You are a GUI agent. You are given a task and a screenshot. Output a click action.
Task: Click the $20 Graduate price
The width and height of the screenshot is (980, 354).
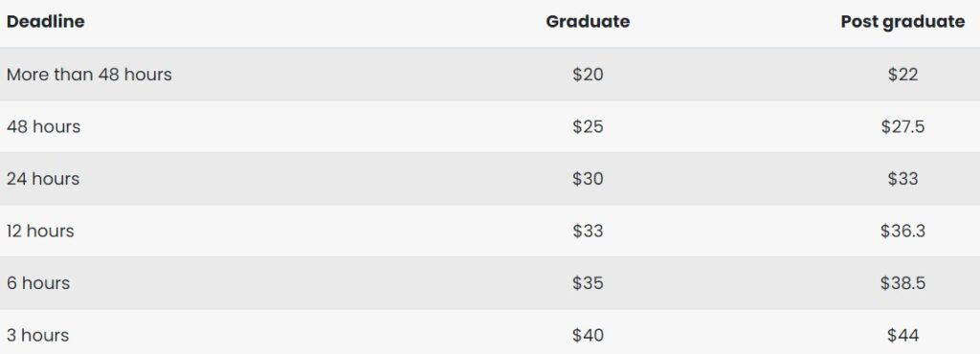point(588,75)
